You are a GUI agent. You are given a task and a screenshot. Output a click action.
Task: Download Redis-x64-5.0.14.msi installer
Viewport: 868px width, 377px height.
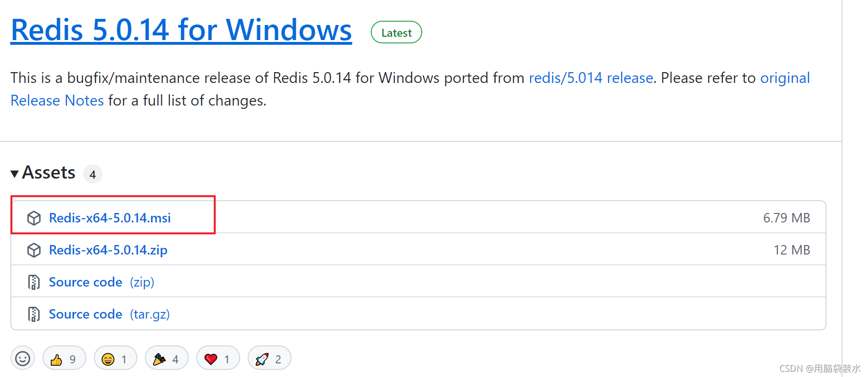110,218
